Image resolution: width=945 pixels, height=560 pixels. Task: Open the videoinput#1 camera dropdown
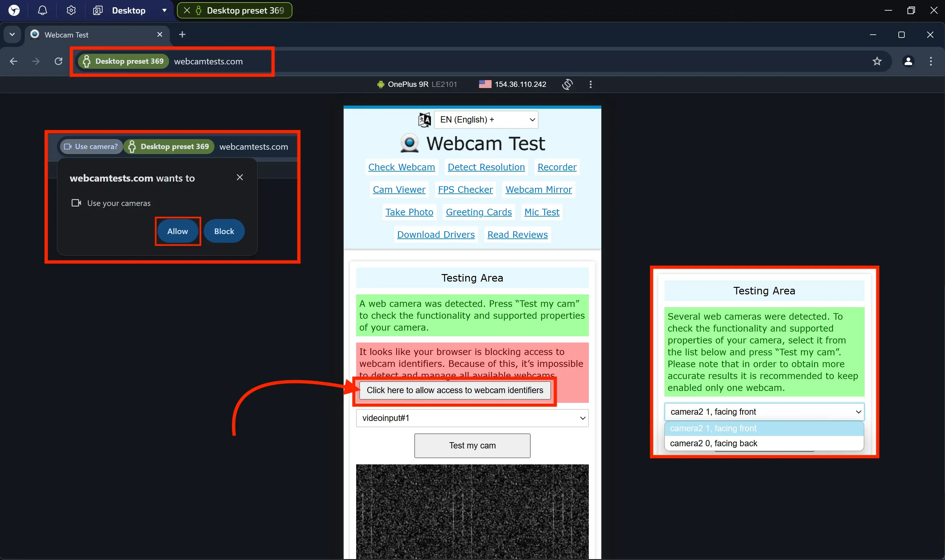coord(472,418)
